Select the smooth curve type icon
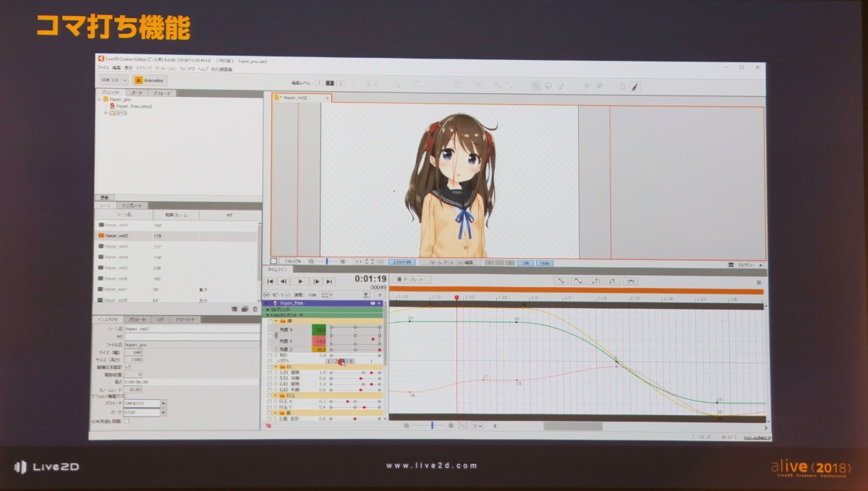The height and width of the screenshot is (491, 868). pos(579,281)
